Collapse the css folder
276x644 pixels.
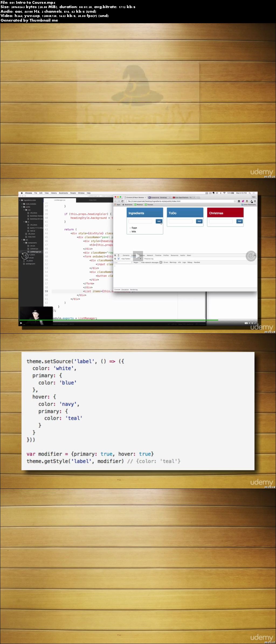point(24,210)
